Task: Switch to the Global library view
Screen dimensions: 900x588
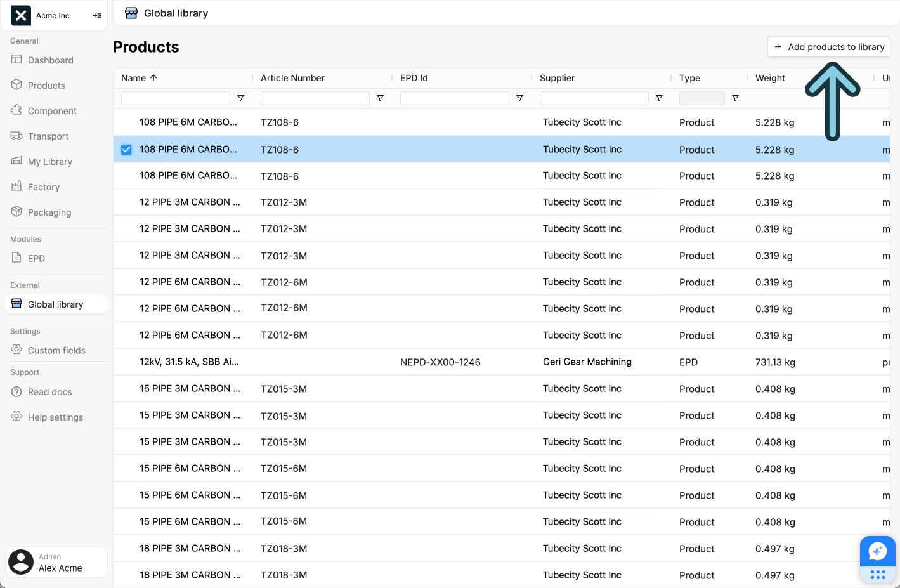Action: click(x=56, y=304)
